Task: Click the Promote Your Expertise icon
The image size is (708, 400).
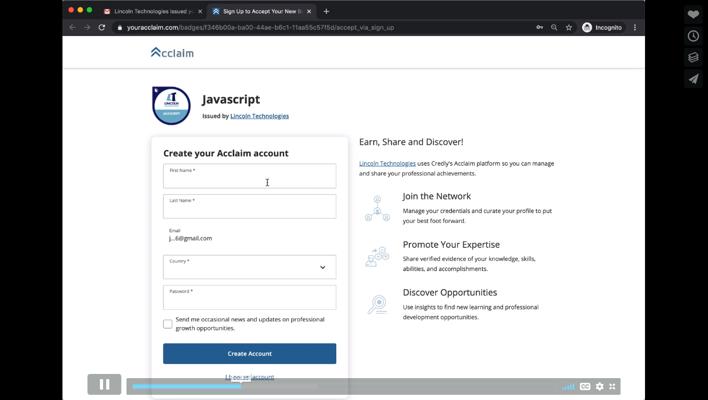Action: [x=377, y=256]
